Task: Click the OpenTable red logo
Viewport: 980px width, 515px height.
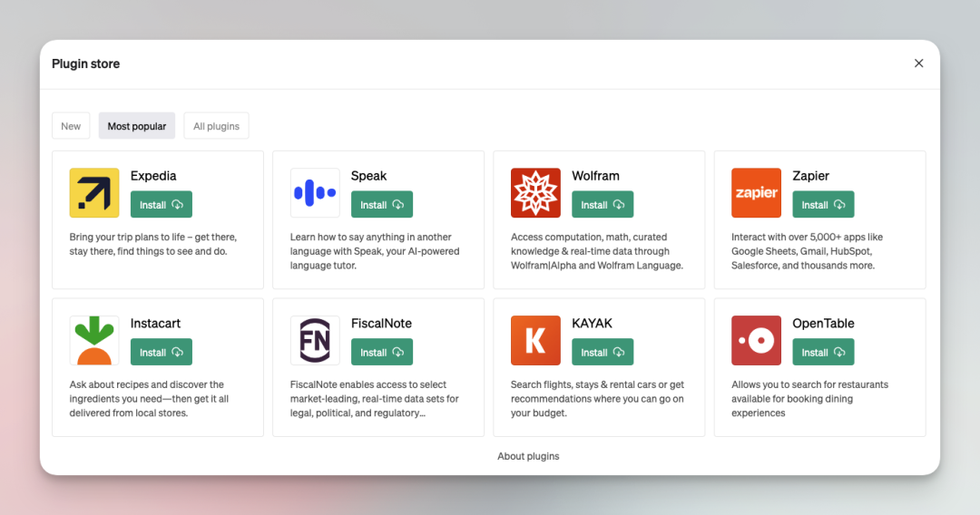Action: (x=756, y=340)
